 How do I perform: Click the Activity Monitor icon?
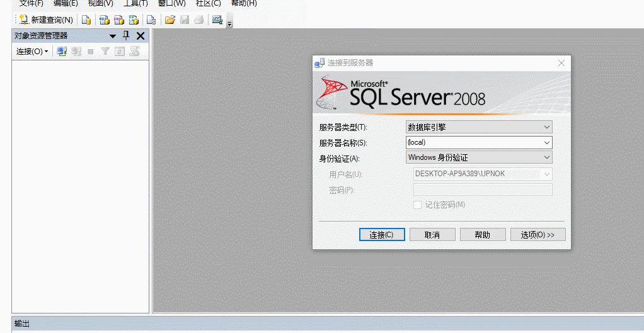[x=217, y=20]
